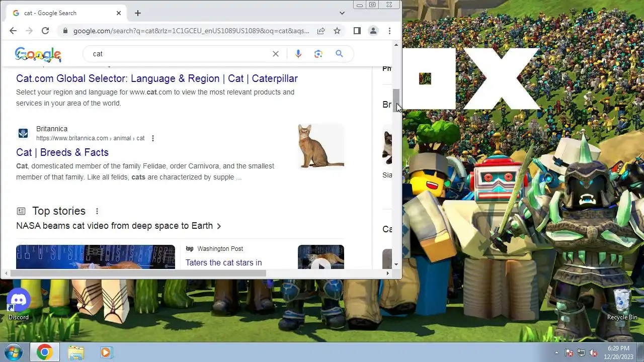Launch media player from taskbar
This screenshot has width=644, height=362.
pyautogui.click(x=106, y=352)
